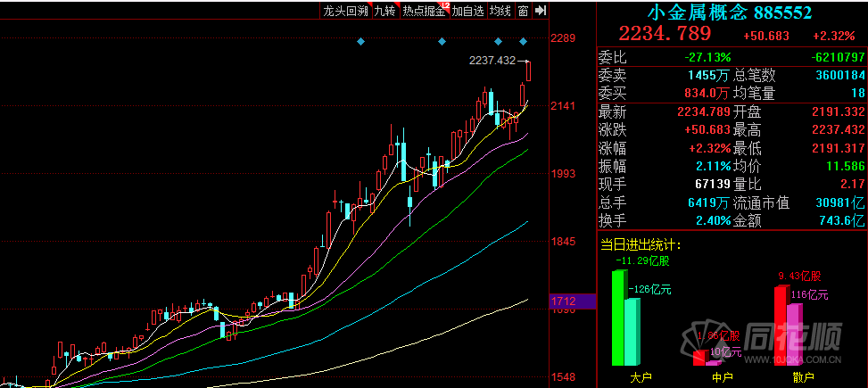Image resolution: width=868 pixels, height=388 pixels.
Task: Click fourth blue diamond marker above chart
Action: 523,42
